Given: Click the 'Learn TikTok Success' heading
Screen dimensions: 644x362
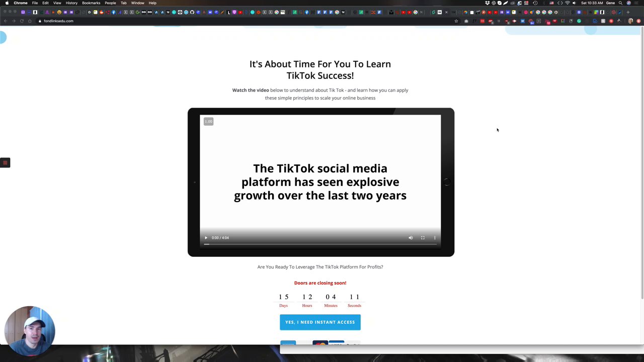Looking at the screenshot, I should pos(320,70).
